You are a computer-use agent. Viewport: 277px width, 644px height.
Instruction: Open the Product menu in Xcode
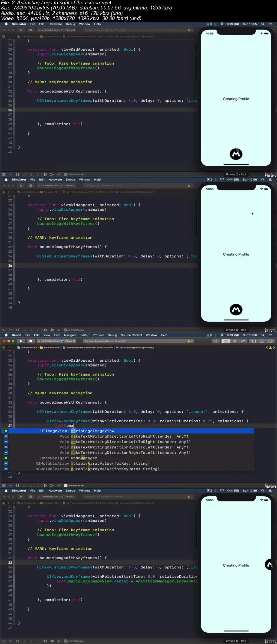point(98,335)
